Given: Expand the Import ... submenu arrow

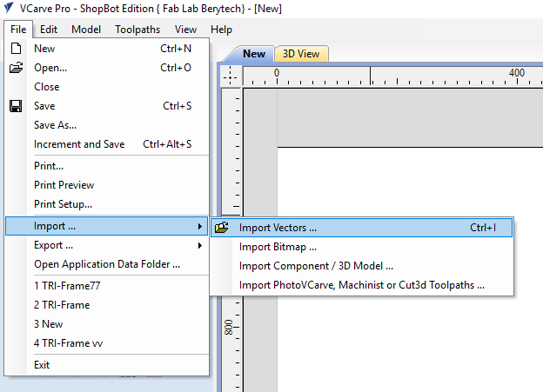Looking at the screenshot, I should pos(200,226).
